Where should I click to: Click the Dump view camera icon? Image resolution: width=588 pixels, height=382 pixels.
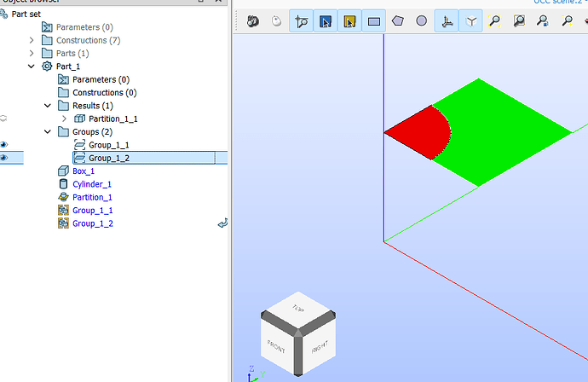pyautogui.click(x=253, y=21)
